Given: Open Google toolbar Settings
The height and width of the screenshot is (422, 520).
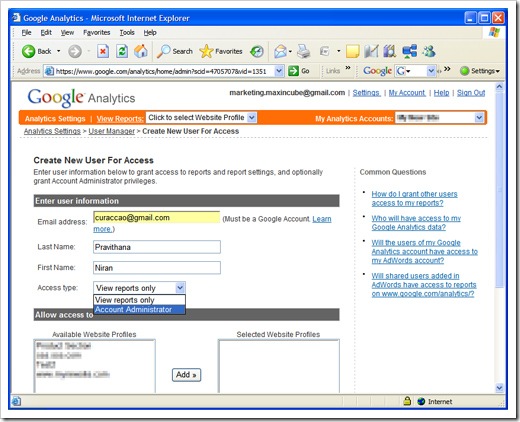Looking at the screenshot, I should (480, 71).
